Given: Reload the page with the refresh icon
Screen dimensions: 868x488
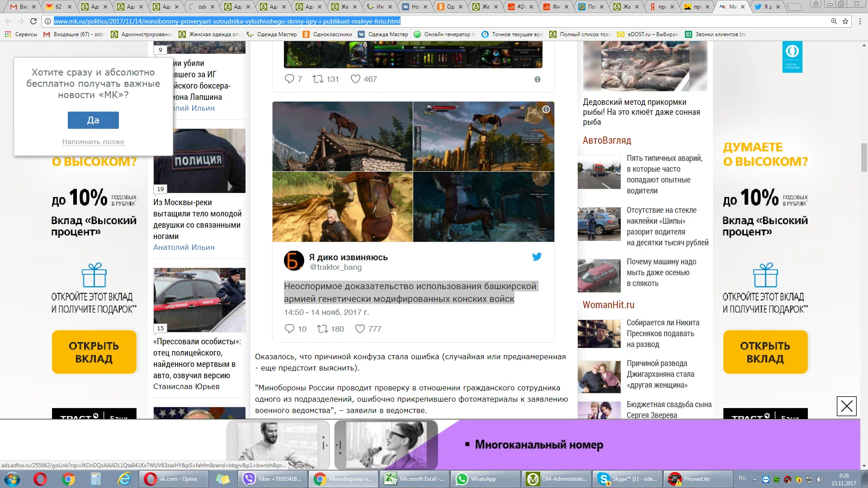Looking at the screenshot, I should coord(33,21).
